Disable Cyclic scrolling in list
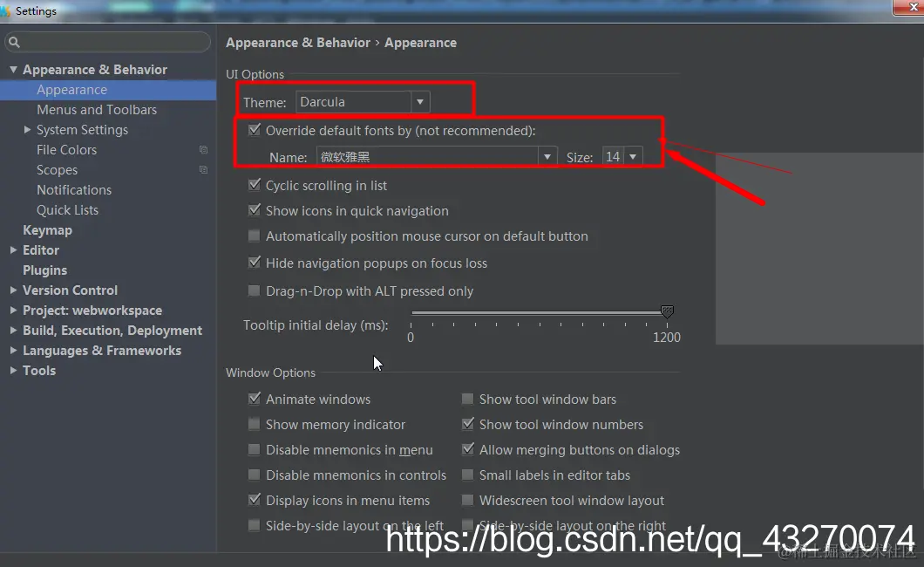The image size is (924, 567). point(254,184)
